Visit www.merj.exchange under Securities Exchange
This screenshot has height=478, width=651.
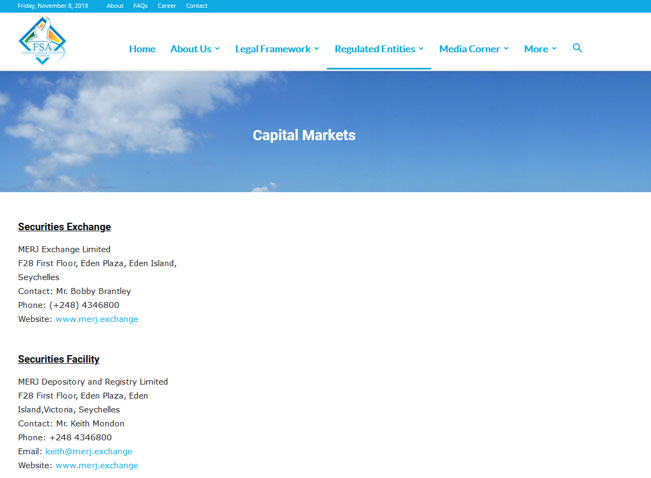coord(97,319)
